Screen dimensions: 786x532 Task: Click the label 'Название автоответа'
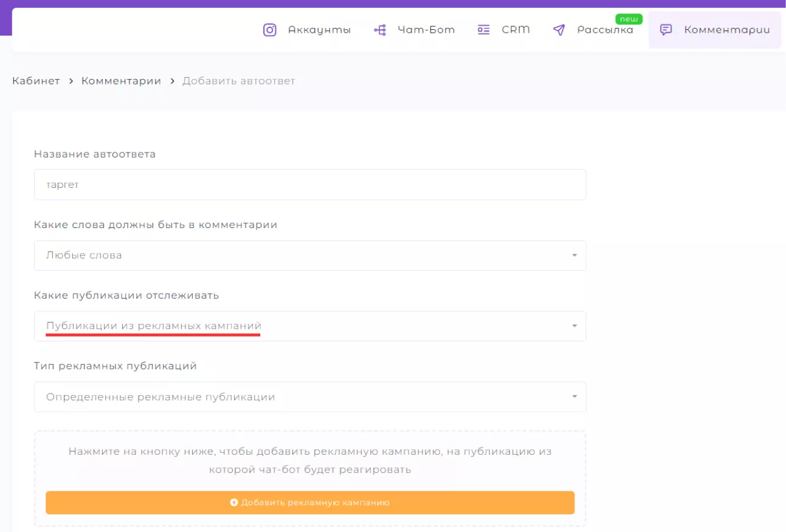point(95,154)
